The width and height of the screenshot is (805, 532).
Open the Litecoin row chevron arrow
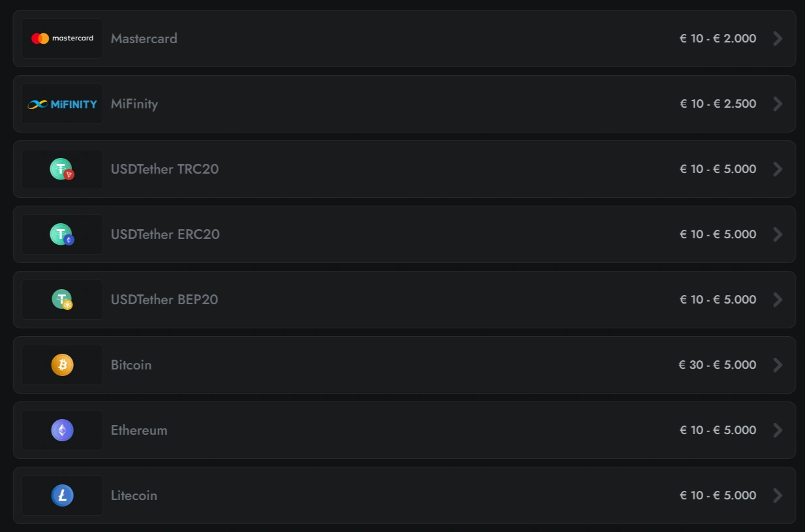click(778, 495)
